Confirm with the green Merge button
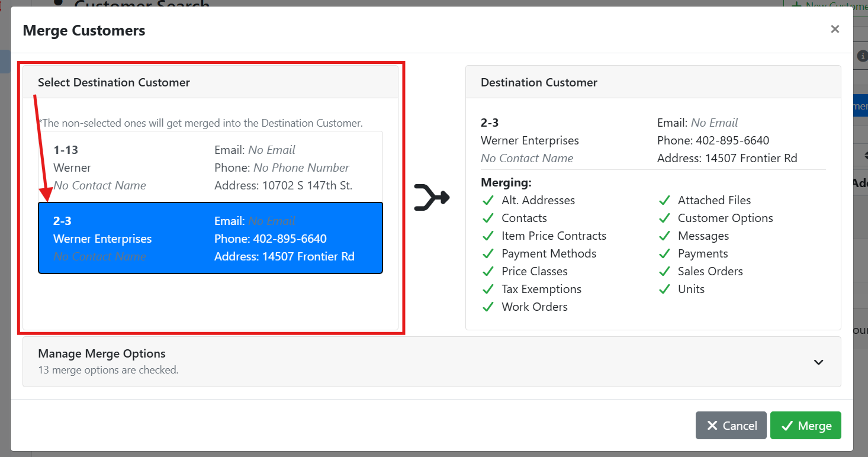The height and width of the screenshot is (457, 868). (x=805, y=426)
